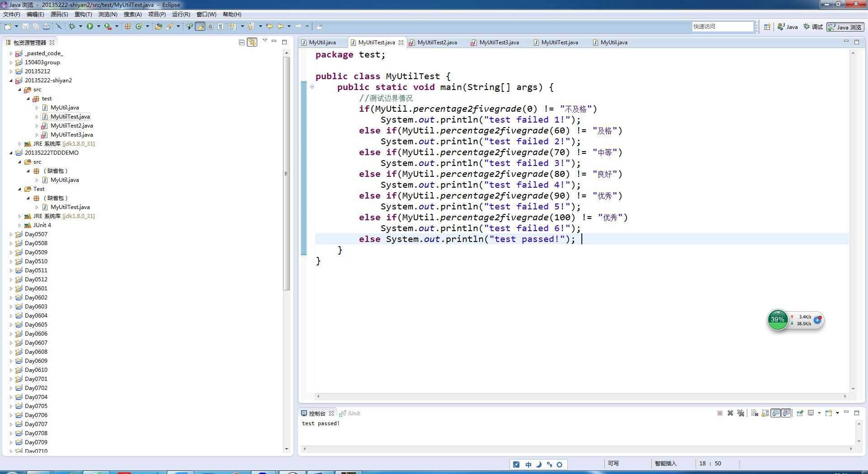Click the green Run button icon
Screen dimensions: 868x474
click(x=90, y=26)
